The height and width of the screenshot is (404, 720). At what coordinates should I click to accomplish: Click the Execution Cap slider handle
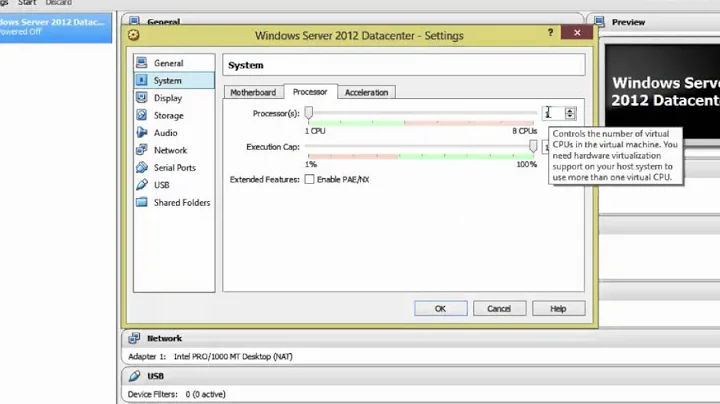click(533, 146)
